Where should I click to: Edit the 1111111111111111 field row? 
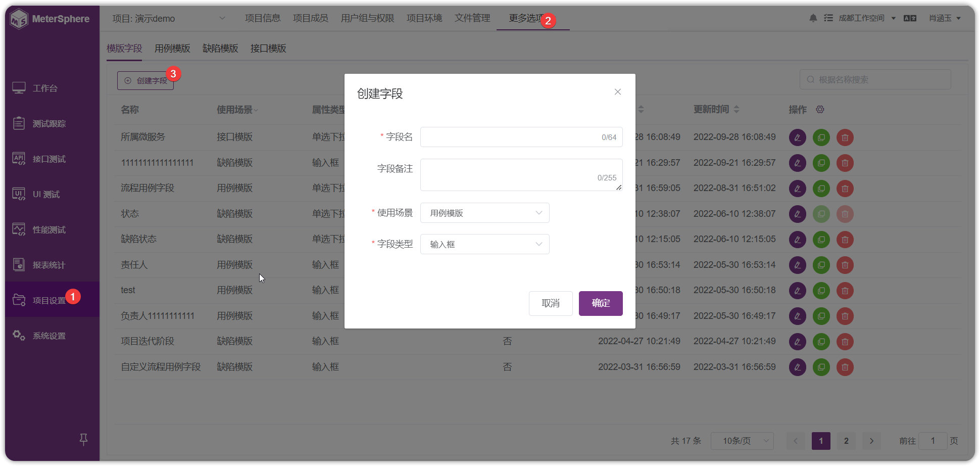point(798,163)
